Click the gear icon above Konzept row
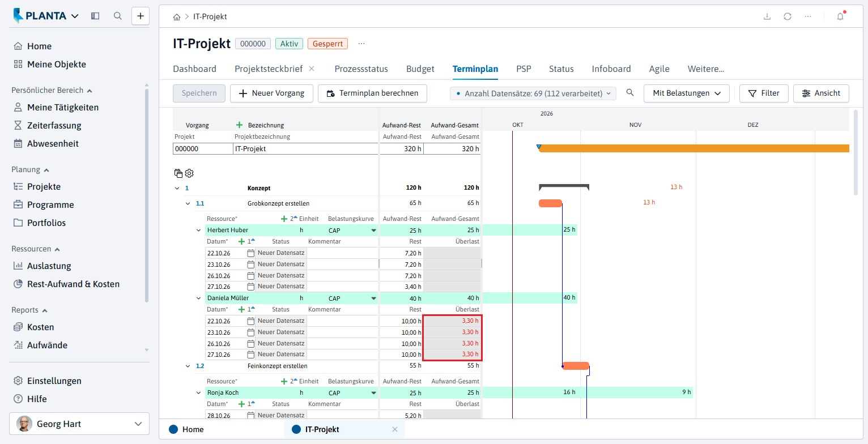This screenshot has height=444, width=868. click(189, 173)
